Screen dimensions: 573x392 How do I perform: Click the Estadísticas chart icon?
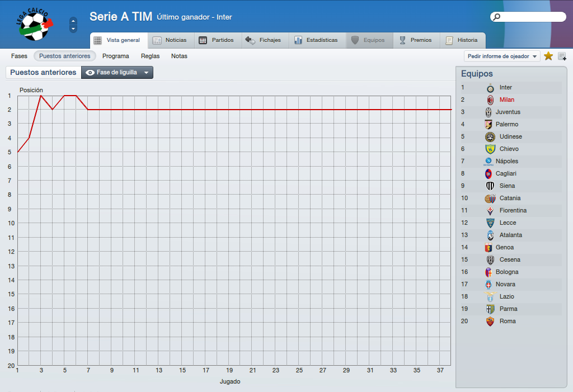coord(298,40)
